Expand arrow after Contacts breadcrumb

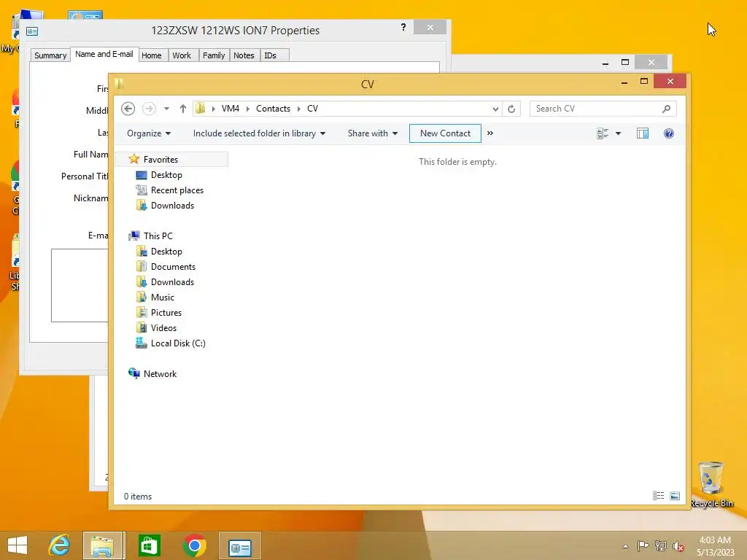(x=298, y=109)
